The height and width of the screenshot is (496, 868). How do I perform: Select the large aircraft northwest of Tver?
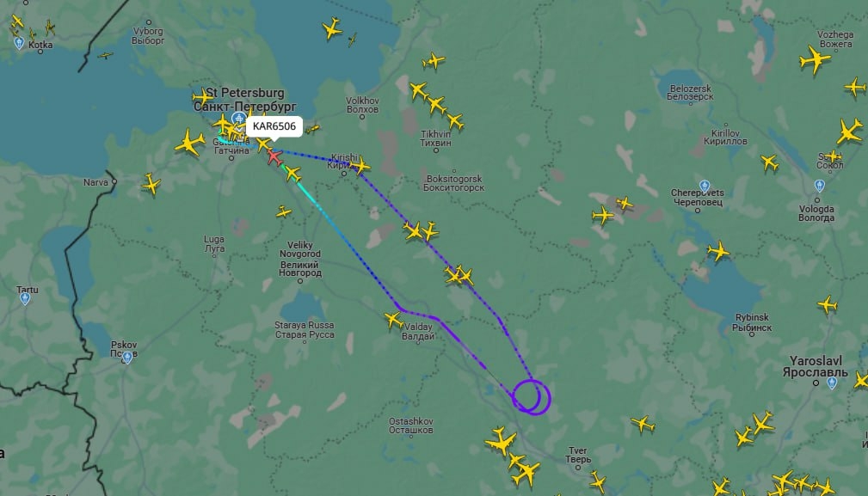pos(501,441)
